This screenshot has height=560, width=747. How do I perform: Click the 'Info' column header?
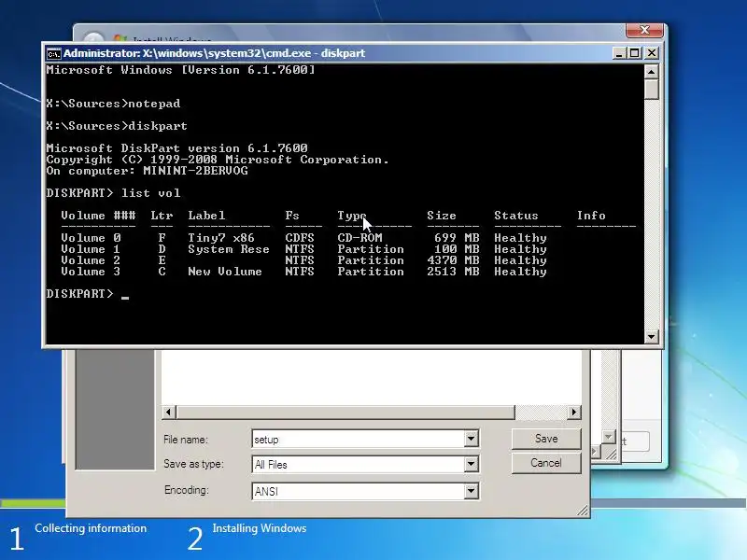point(591,216)
